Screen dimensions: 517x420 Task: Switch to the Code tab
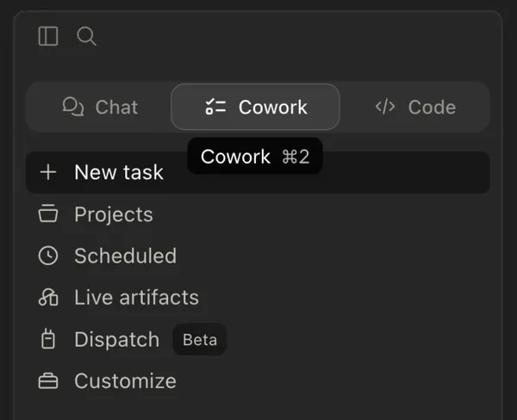(415, 107)
